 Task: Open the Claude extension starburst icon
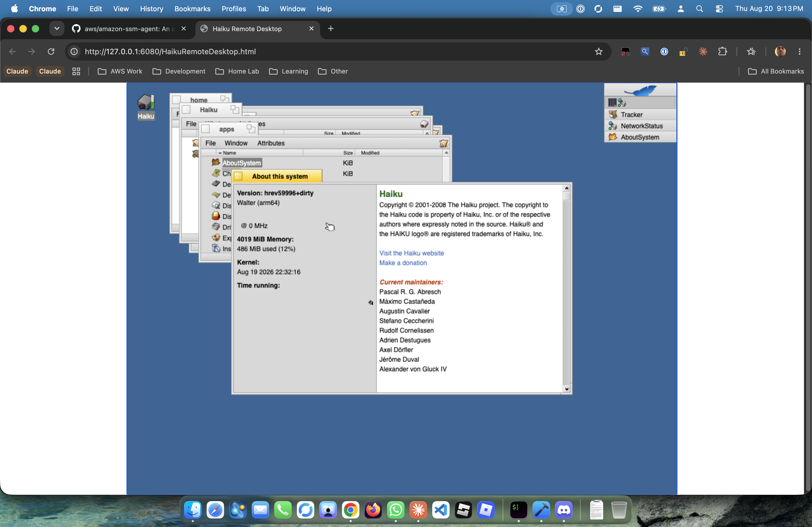tap(703, 52)
